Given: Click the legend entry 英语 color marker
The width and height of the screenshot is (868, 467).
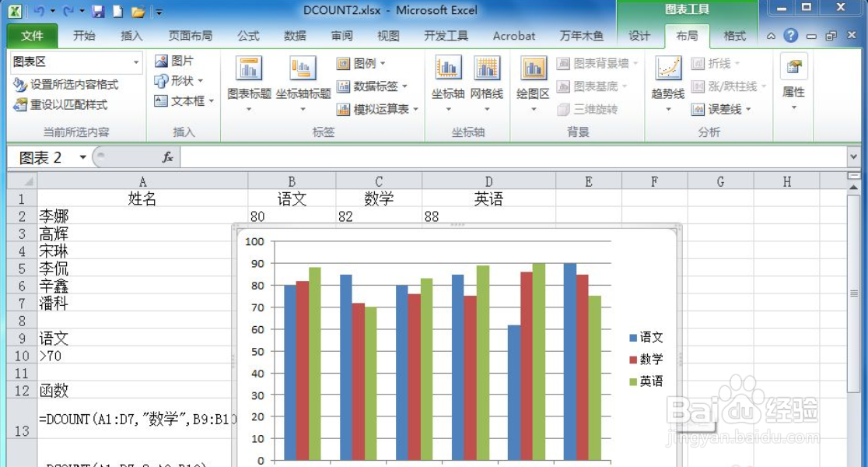Looking at the screenshot, I should (633, 381).
